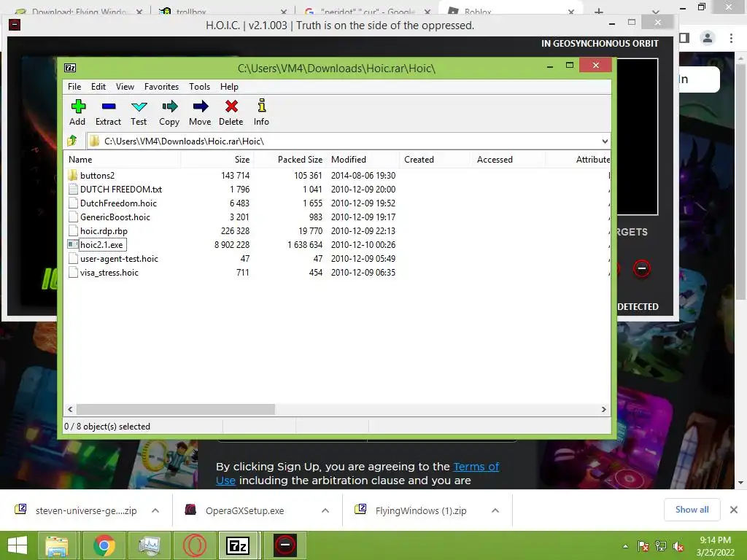
Task: Click 7-Zip window title bar icon
Action: coord(70,68)
